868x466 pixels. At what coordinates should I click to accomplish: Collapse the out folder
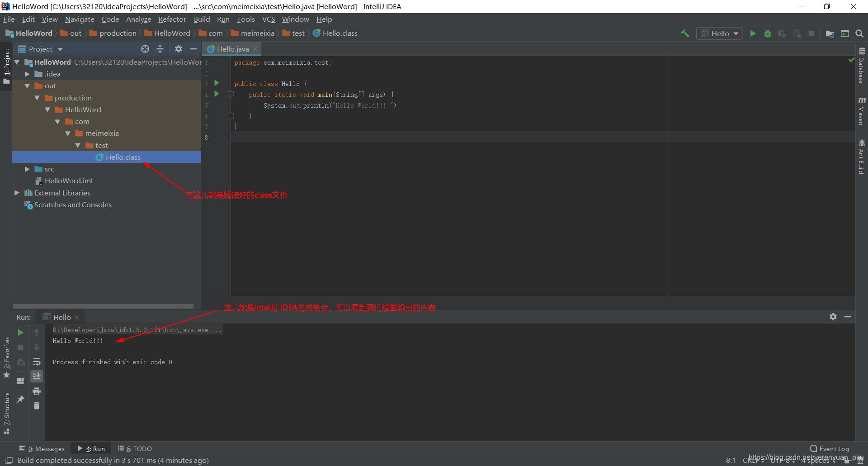coord(27,86)
